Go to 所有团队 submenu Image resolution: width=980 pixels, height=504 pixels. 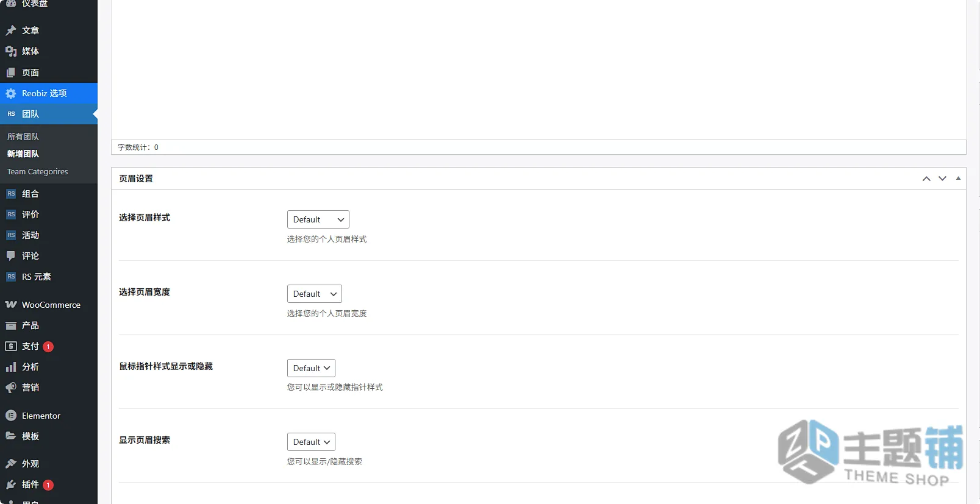coord(23,137)
